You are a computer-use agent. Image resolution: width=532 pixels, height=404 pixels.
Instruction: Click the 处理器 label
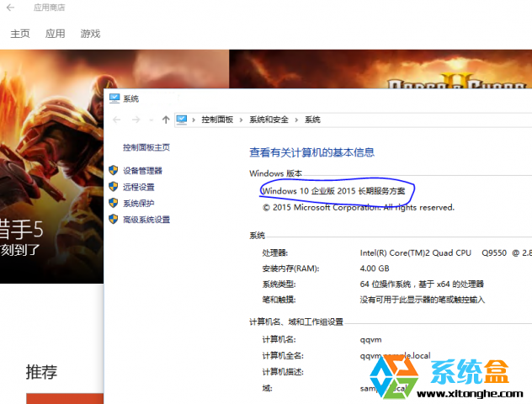click(274, 252)
